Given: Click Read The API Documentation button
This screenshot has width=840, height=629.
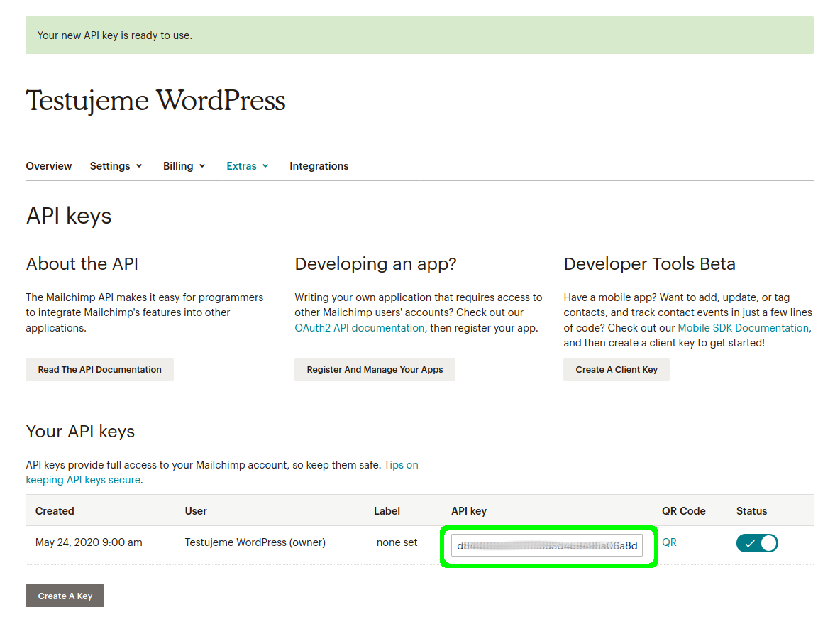Looking at the screenshot, I should 99,369.
